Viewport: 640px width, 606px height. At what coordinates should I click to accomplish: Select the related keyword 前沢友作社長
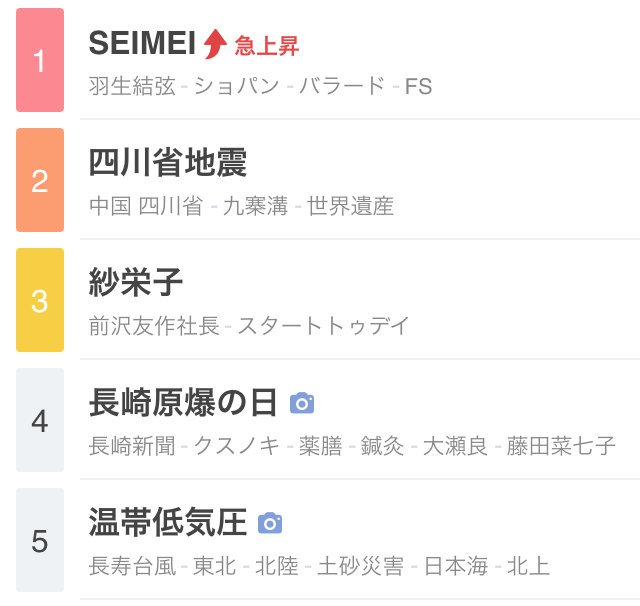tap(154, 326)
